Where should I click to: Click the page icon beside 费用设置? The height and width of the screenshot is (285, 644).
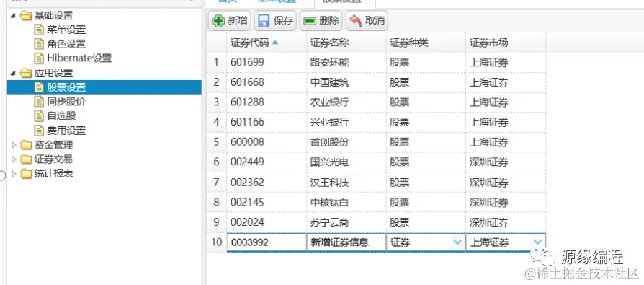(39, 131)
